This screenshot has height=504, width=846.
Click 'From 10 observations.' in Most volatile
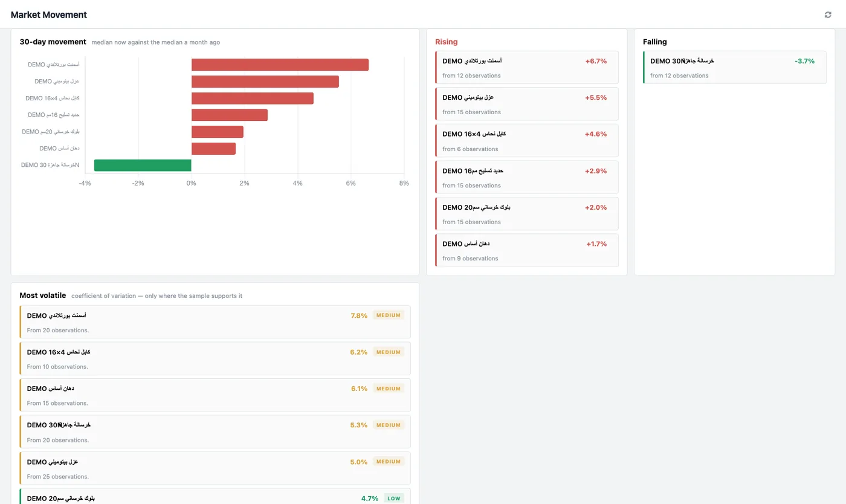point(57,367)
